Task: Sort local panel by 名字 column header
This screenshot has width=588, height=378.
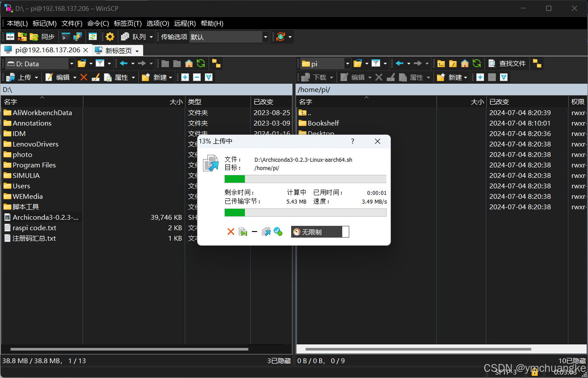Action: click(x=42, y=102)
